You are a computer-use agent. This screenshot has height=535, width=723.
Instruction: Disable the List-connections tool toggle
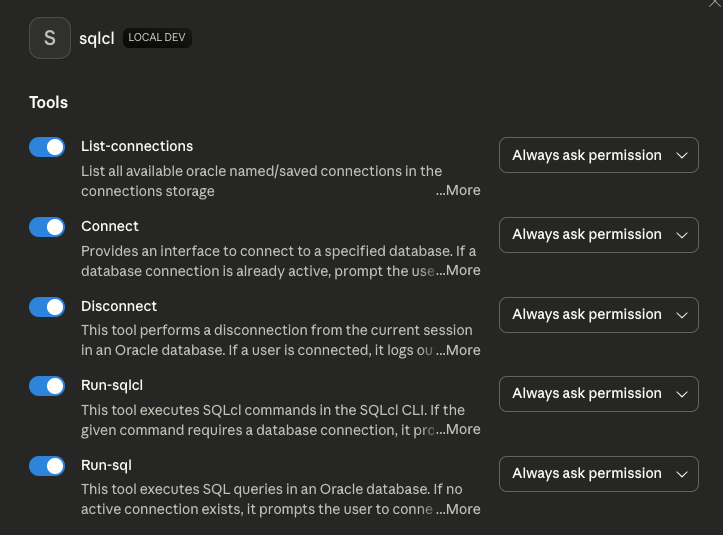(47, 147)
